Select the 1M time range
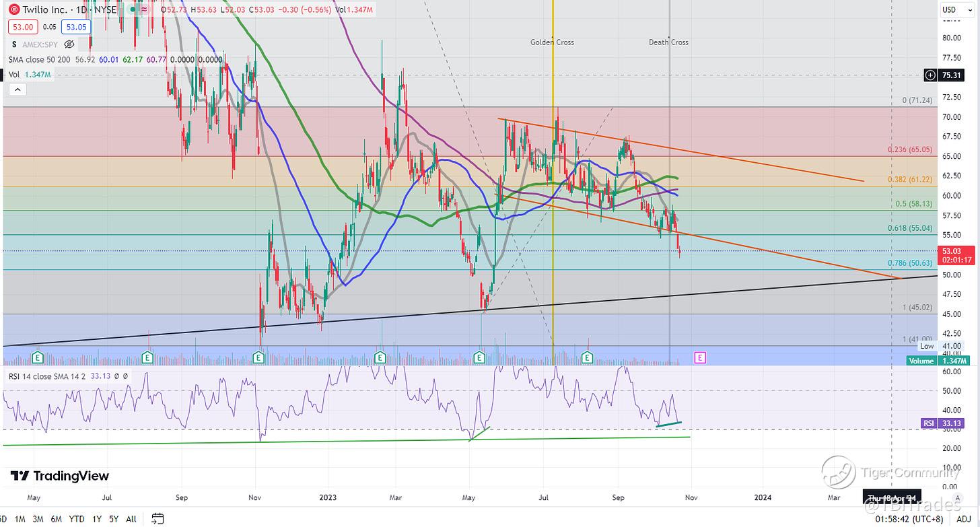Viewport: 980px width, 527px height. (20, 519)
